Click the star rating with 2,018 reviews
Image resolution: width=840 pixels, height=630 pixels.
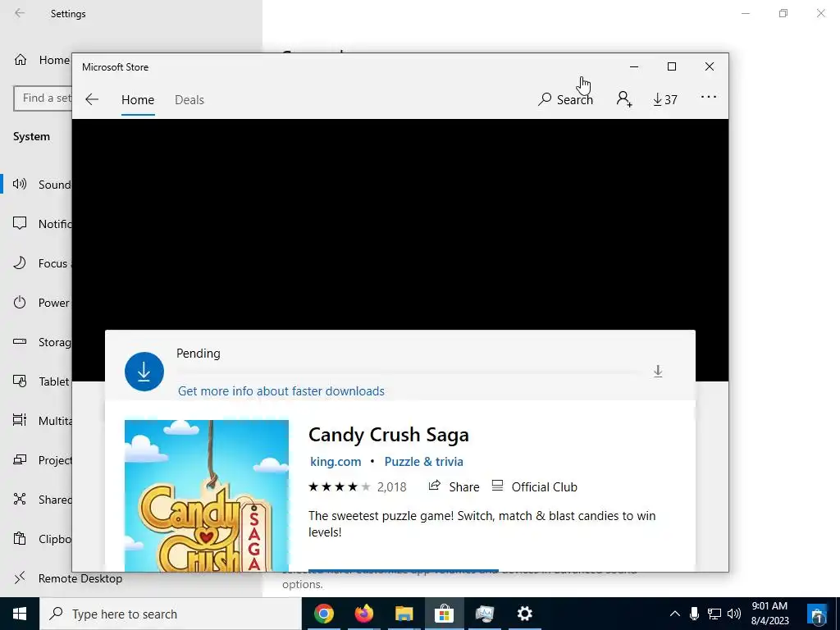coord(358,487)
